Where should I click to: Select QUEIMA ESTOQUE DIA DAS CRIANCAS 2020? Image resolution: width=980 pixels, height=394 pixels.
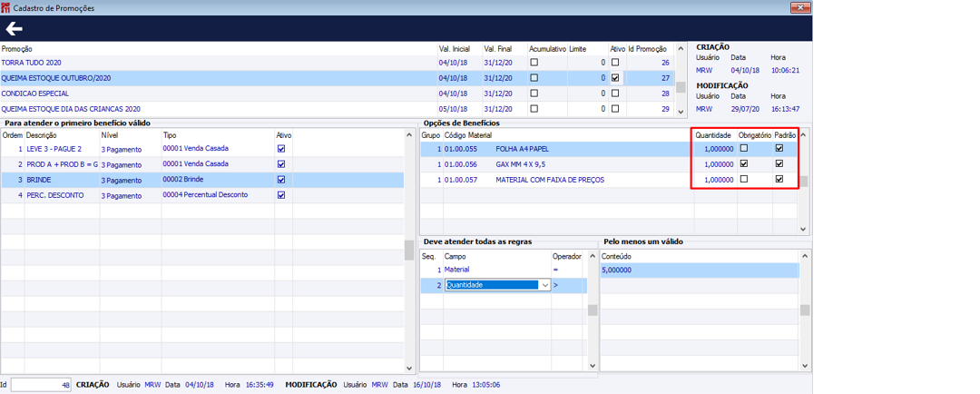338,109
